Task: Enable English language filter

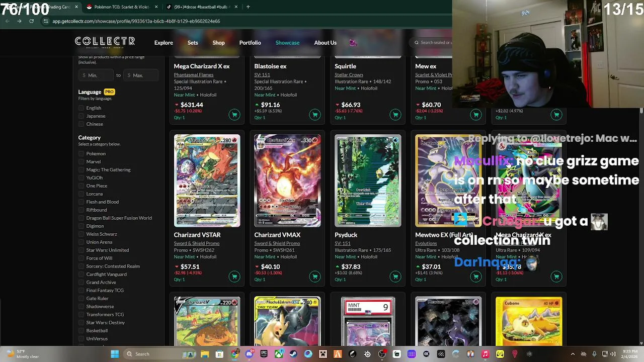Action: (81, 108)
